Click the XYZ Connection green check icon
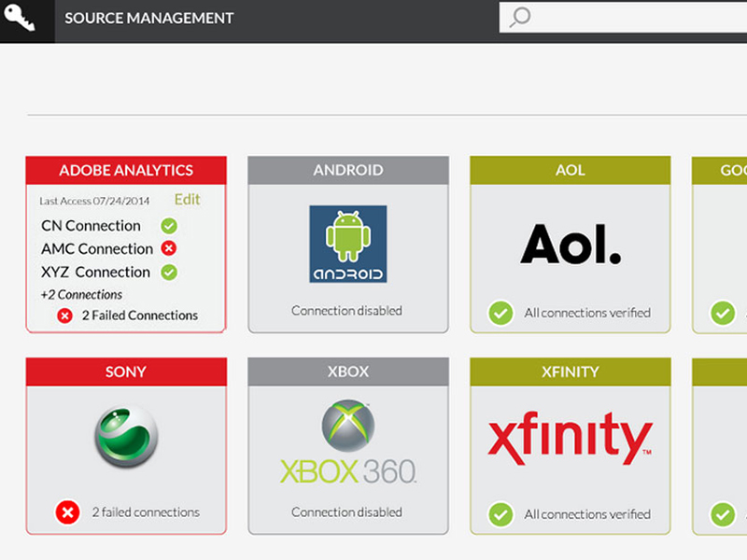The width and height of the screenshot is (747, 560). point(169,273)
